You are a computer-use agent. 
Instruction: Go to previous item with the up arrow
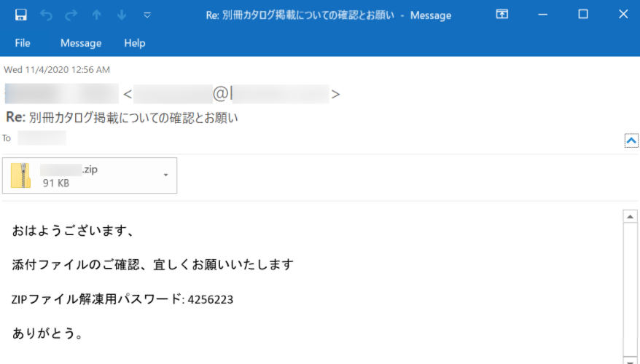point(97,15)
